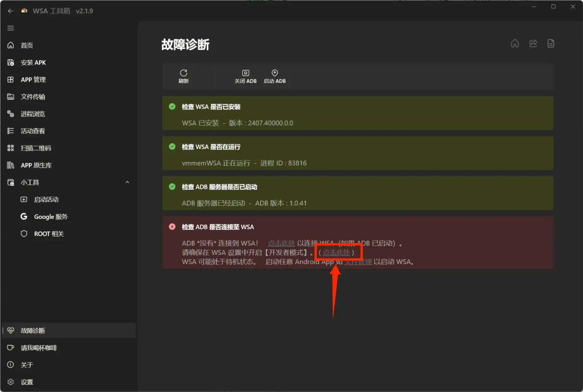
Task: Click the back arrow in title bar
Action: [x=10, y=11]
